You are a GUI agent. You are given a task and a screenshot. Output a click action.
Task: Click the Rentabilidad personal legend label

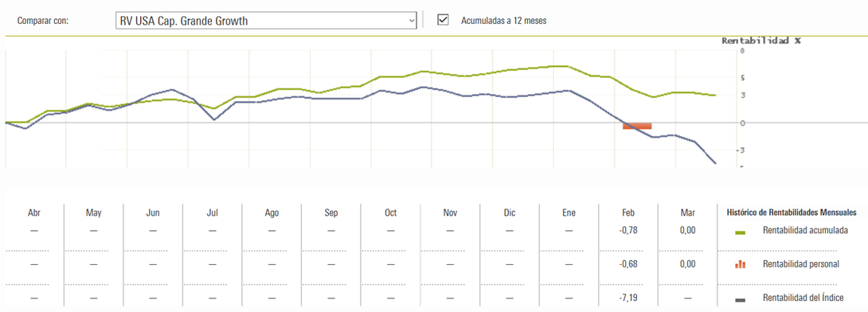pyautogui.click(x=801, y=264)
